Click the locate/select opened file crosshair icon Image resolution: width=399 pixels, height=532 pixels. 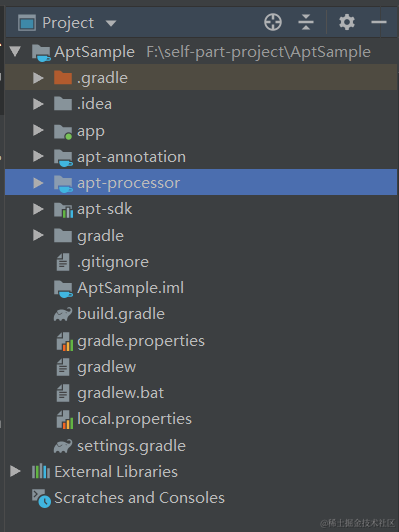point(273,22)
